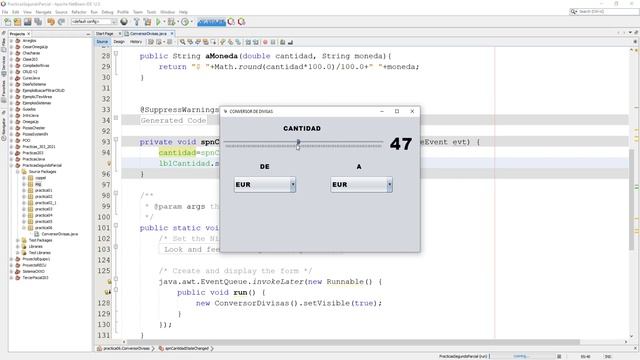Open the ConversorDivisas.java file in tree
The height and width of the screenshot is (360, 640).
[x=60, y=234]
